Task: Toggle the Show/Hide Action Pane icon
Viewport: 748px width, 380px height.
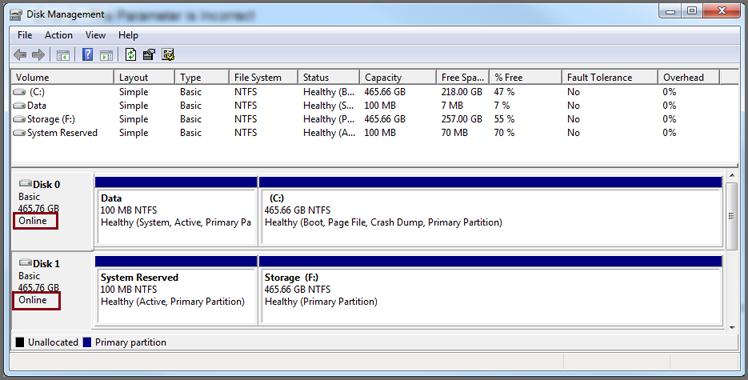Action: [x=106, y=55]
